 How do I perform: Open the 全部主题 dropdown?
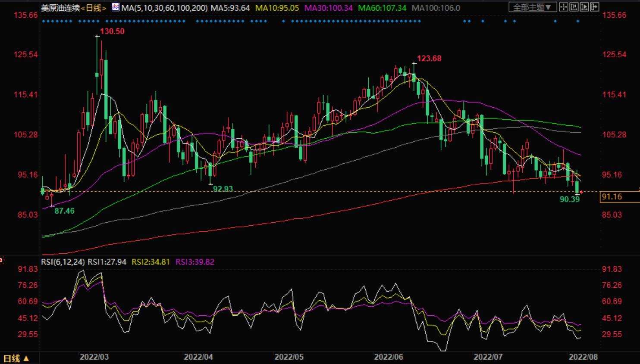tap(532, 7)
